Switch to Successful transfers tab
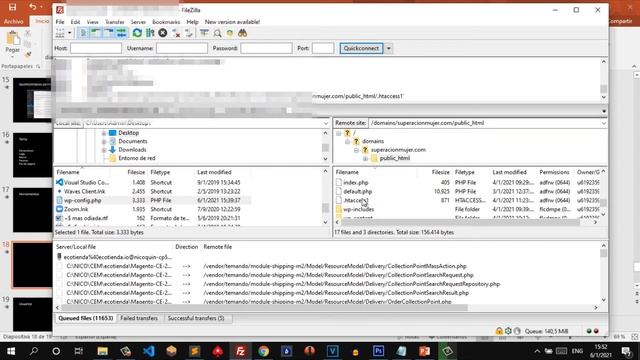Image resolution: width=640 pixels, height=360 pixels. point(196,318)
